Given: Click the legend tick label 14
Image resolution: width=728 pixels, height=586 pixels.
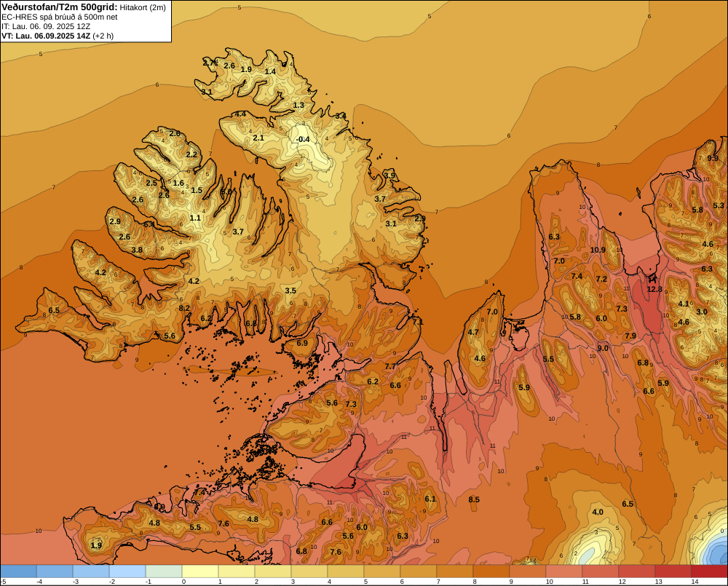Looking at the screenshot, I should pos(695,582).
